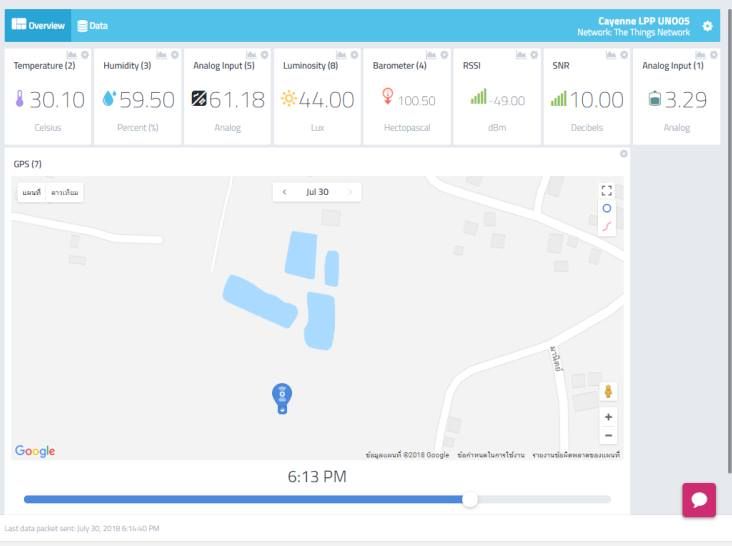The width and height of the screenshot is (732, 546).
Task: Go to next date after Jul 30
Action: click(x=350, y=192)
